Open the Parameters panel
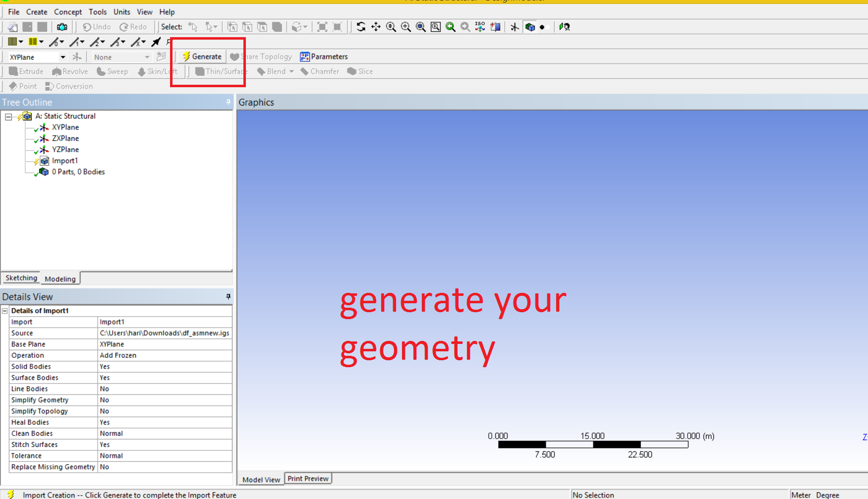 (324, 56)
